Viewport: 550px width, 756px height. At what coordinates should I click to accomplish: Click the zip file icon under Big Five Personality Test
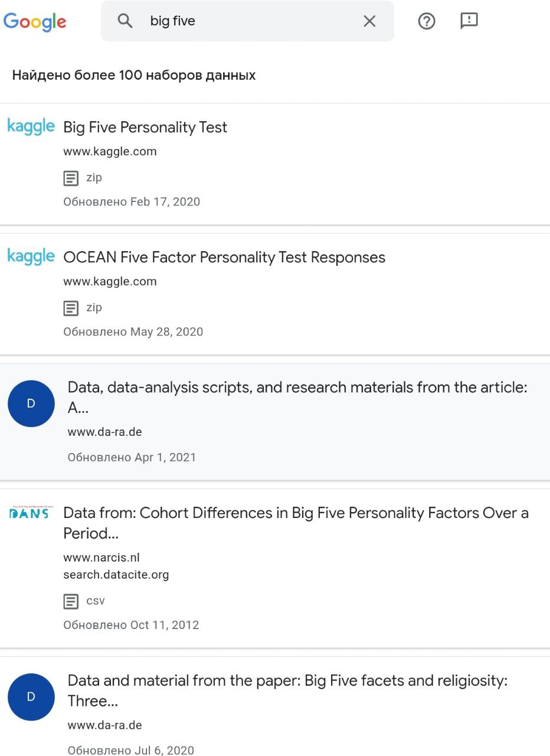tap(71, 178)
